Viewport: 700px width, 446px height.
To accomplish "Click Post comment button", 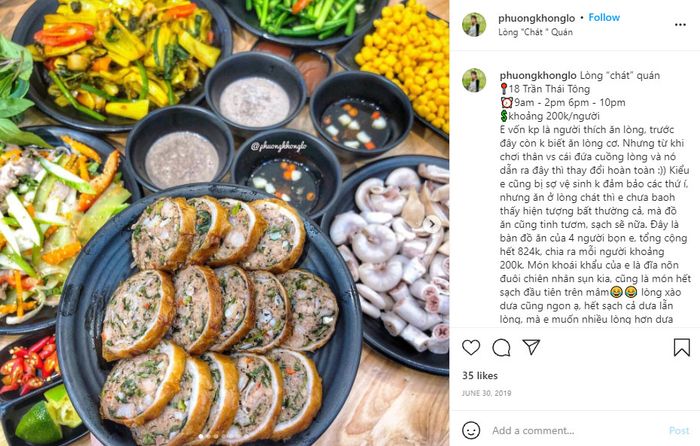I will click(x=679, y=431).
